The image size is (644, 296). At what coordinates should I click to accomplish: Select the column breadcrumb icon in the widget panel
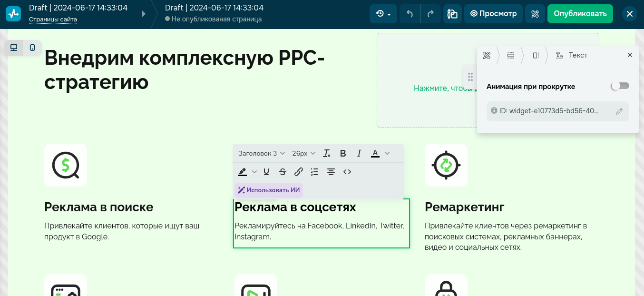coord(535,55)
